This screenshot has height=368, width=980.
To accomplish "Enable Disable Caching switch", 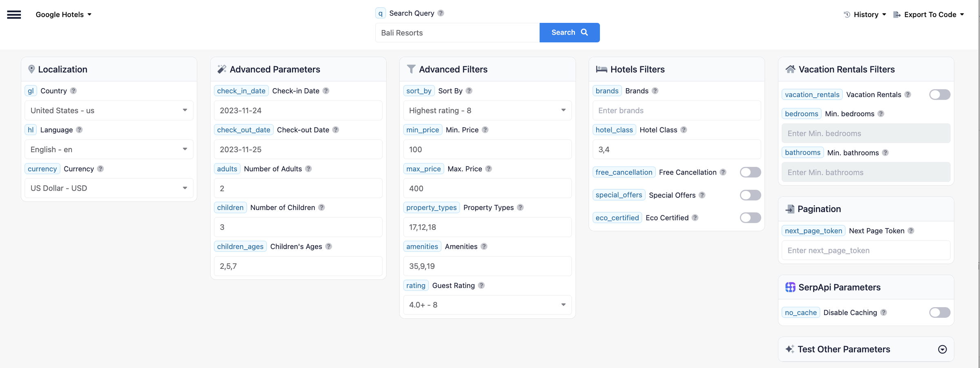I will (939, 313).
